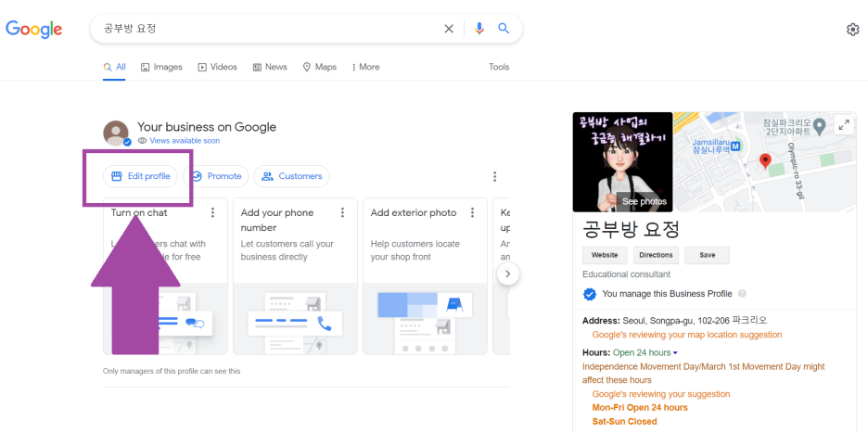Expand the map with corner icon
This screenshot has height=433, width=868.
click(844, 125)
